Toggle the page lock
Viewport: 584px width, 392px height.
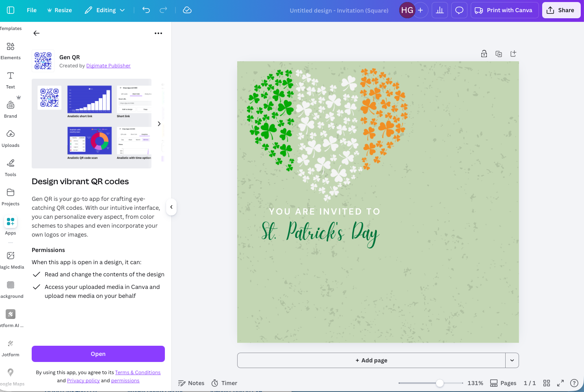pos(484,53)
